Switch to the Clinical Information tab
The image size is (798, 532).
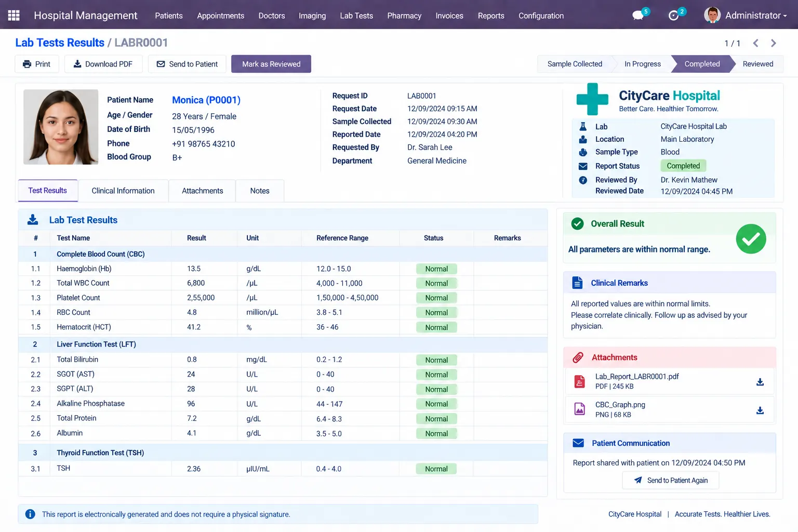[123, 191]
